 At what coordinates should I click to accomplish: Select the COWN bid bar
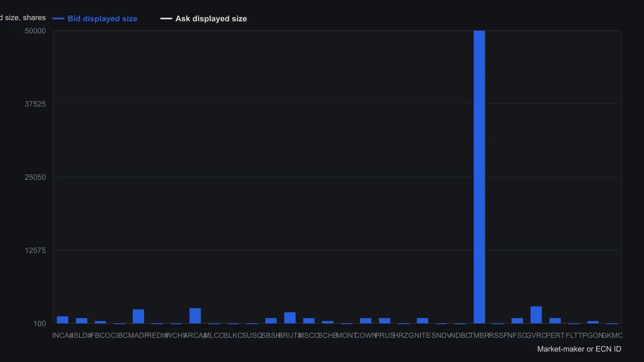pyautogui.click(x=365, y=321)
